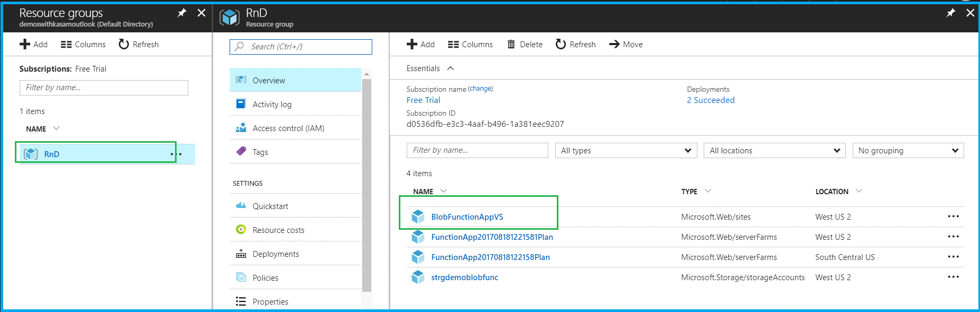This screenshot has width=980, height=312.
Task: Open the Deployments settings item
Action: tap(295, 254)
